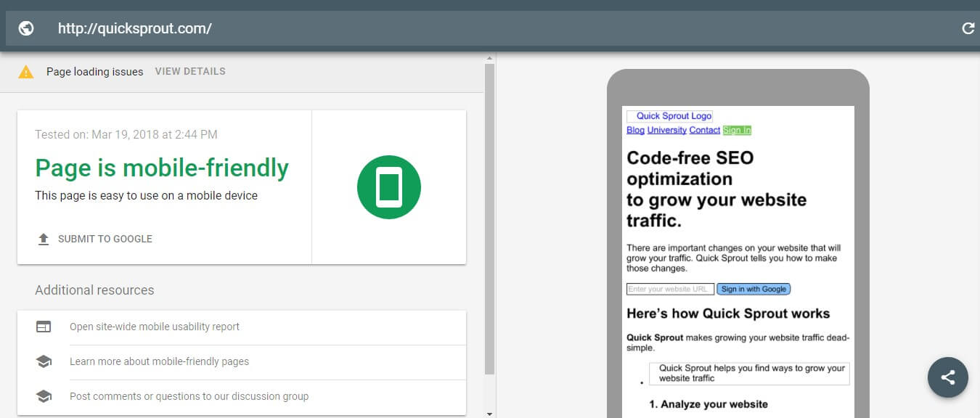Click the Blog link in the phone preview
Image resolution: width=980 pixels, height=418 pixels.
(635, 130)
